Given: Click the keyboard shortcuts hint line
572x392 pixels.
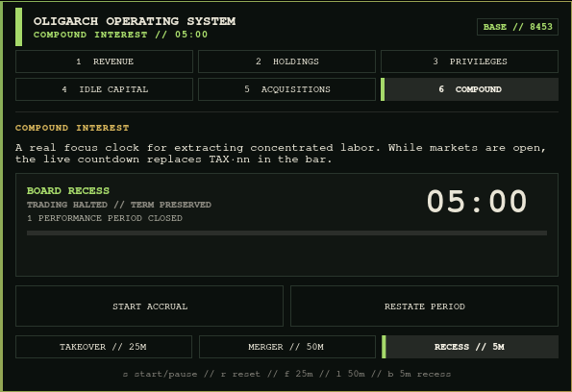Looking at the screenshot, I should pos(286,374).
